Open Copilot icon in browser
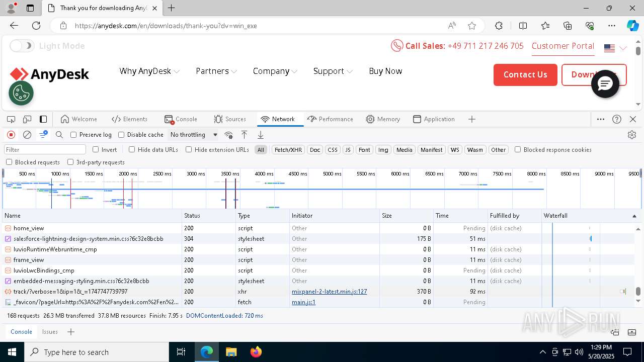Image resolution: width=644 pixels, height=362 pixels. (x=632, y=26)
